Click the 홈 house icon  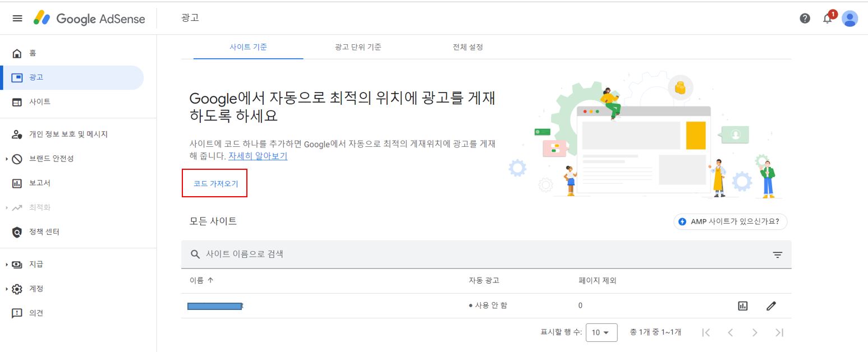tap(17, 53)
